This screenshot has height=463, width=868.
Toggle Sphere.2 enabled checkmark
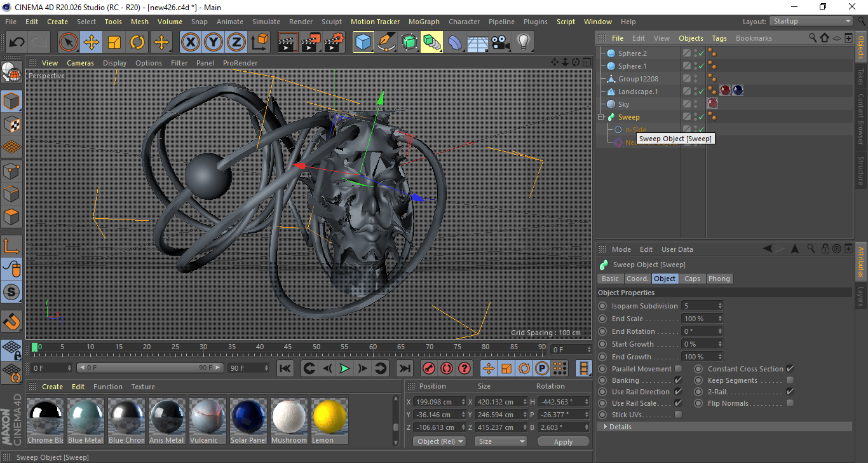[701, 53]
